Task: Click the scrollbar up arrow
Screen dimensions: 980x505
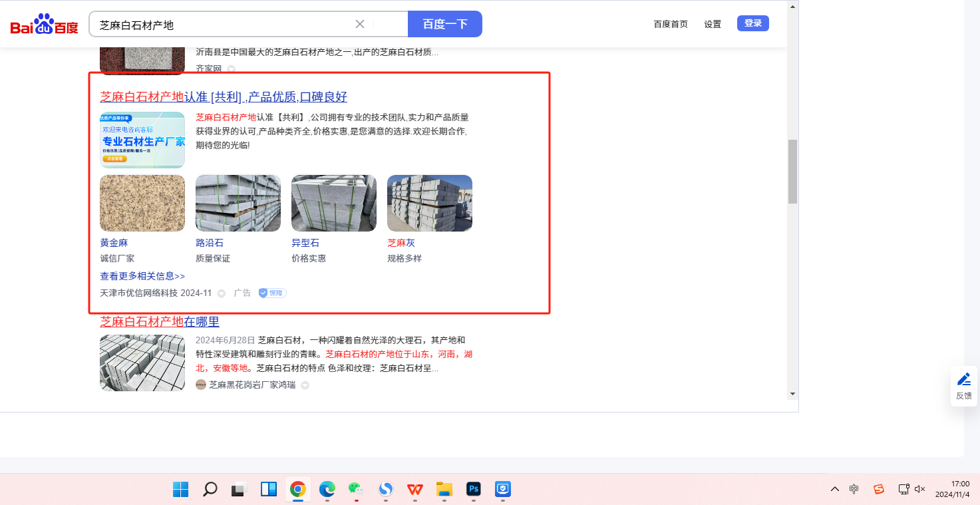Action: (x=792, y=6)
